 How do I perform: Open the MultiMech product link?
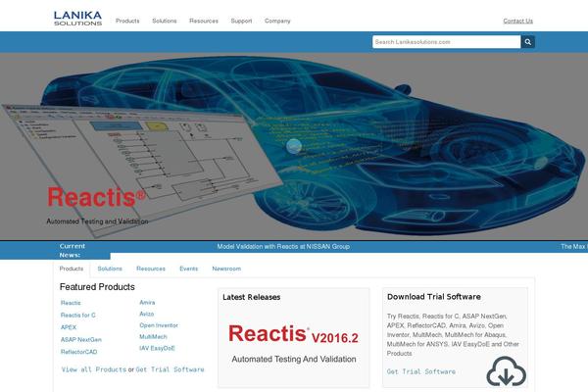click(153, 337)
